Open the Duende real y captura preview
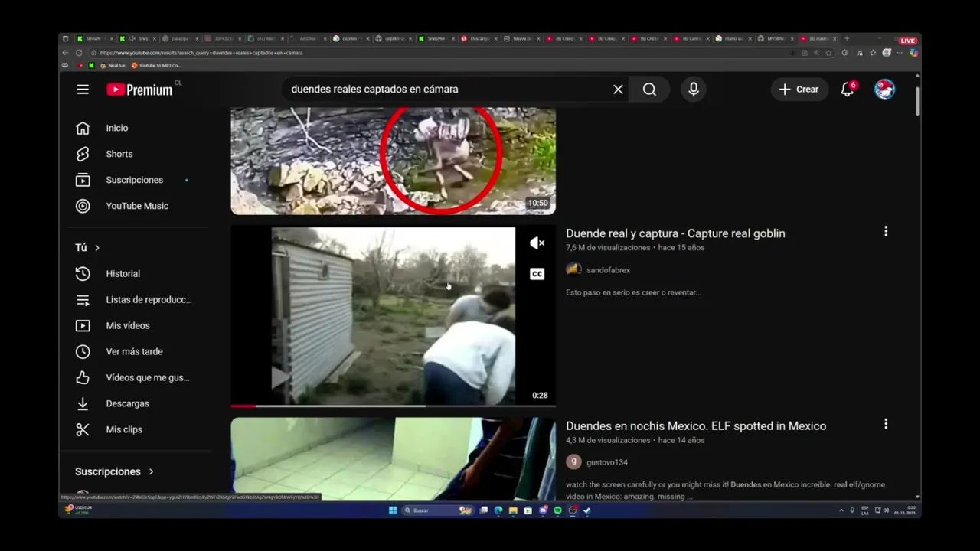 coord(393,315)
